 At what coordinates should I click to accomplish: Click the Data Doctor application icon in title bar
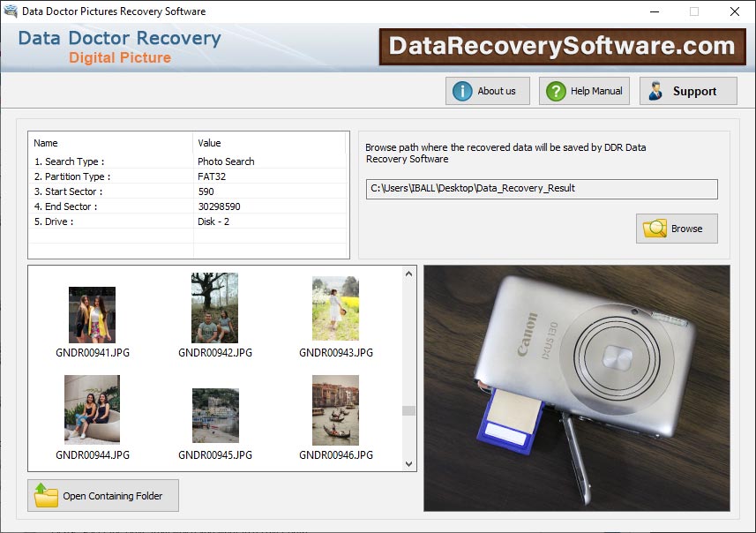point(11,11)
